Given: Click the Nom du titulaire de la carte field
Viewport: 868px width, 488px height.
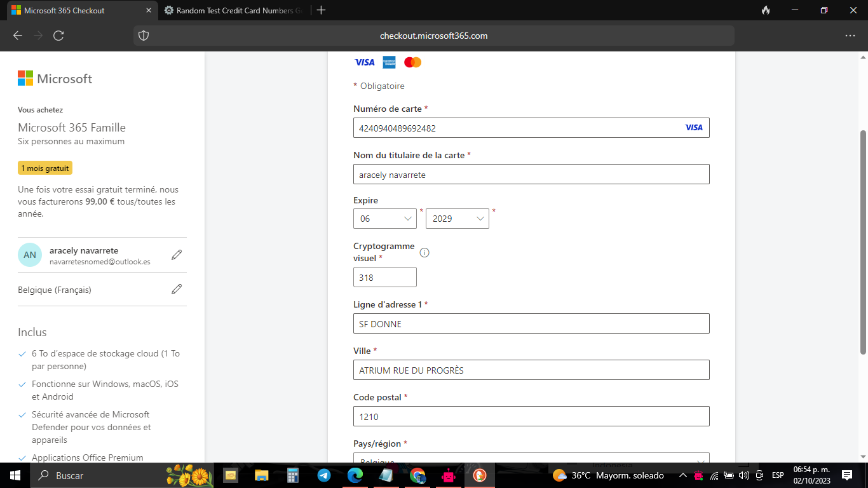Looking at the screenshot, I should coord(531,174).
